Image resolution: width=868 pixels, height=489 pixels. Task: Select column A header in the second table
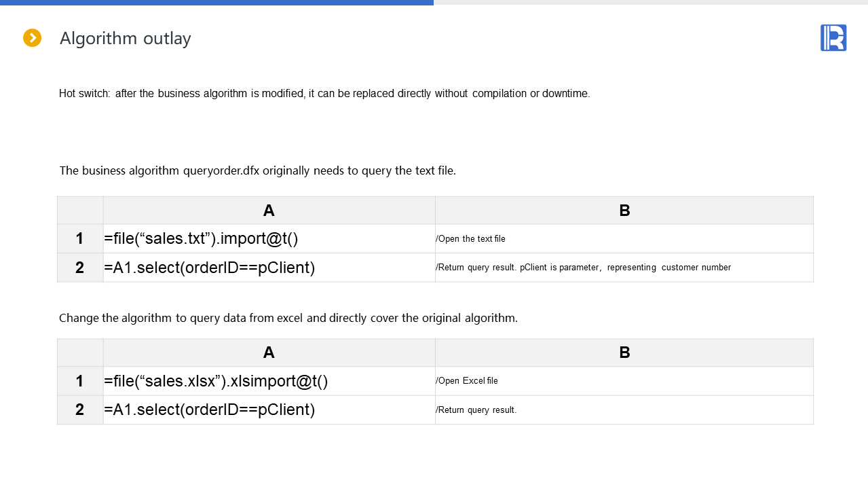(269, 352)
